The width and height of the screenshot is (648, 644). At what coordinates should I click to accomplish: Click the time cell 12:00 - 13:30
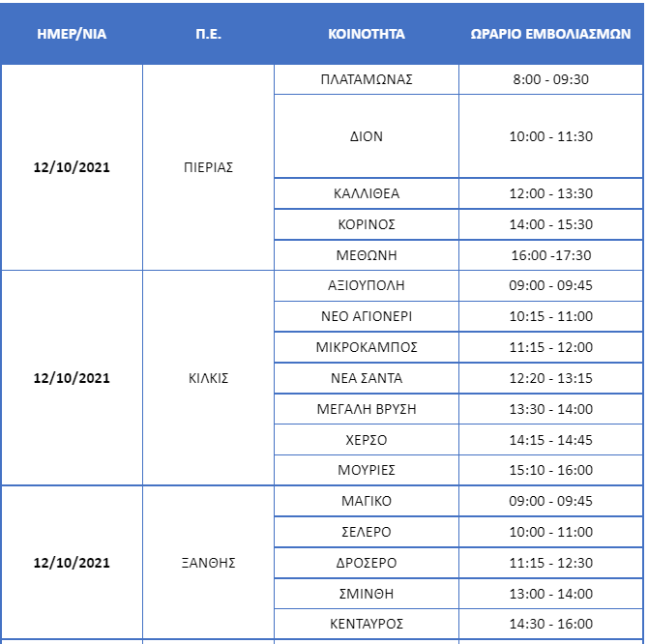551,193
